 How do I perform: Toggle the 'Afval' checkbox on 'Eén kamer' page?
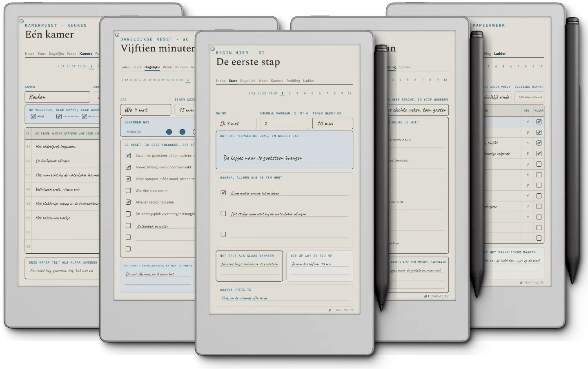[33, 116]
